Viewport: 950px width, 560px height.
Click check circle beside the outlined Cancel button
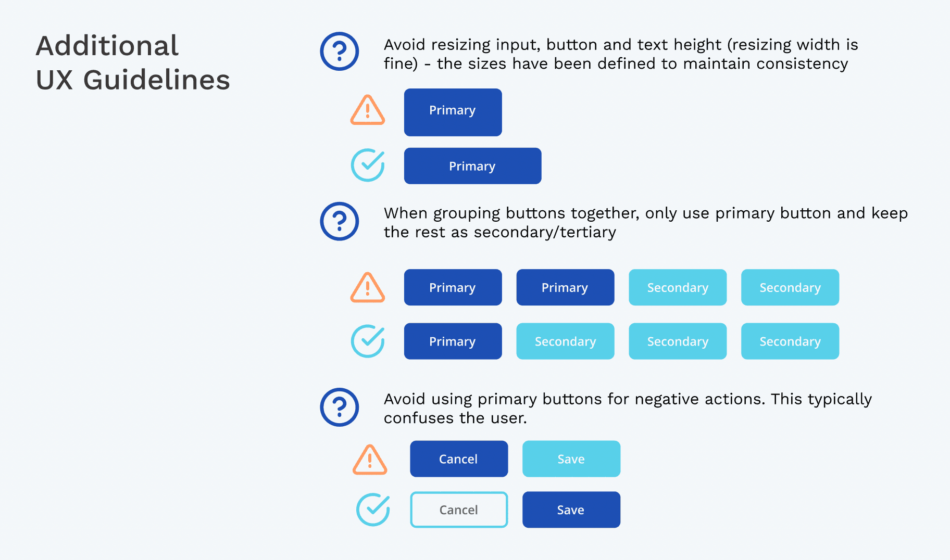[373, 510]
